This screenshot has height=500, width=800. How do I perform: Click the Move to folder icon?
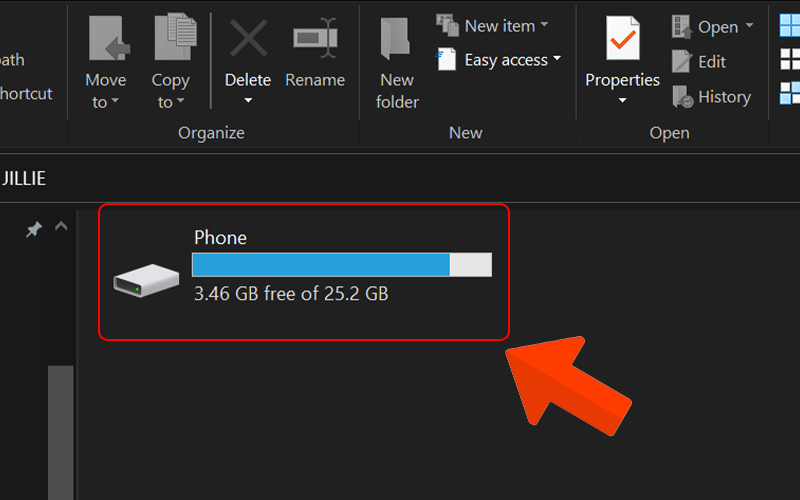(x=105, y=38)
